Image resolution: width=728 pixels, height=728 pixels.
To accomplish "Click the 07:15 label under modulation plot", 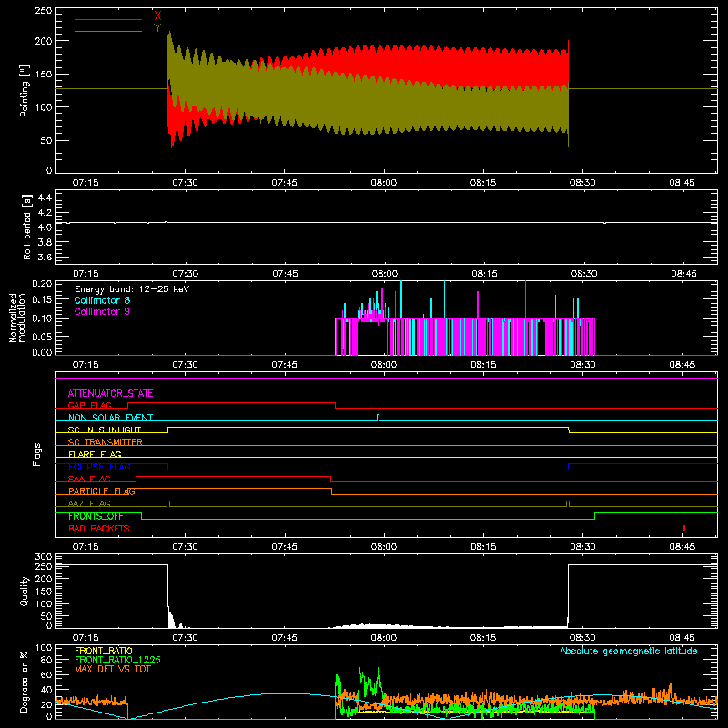I will 86,365.
